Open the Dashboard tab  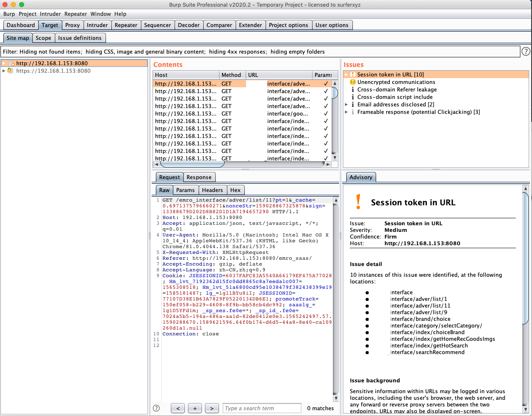pyautogui.click(x=21, y=25)
